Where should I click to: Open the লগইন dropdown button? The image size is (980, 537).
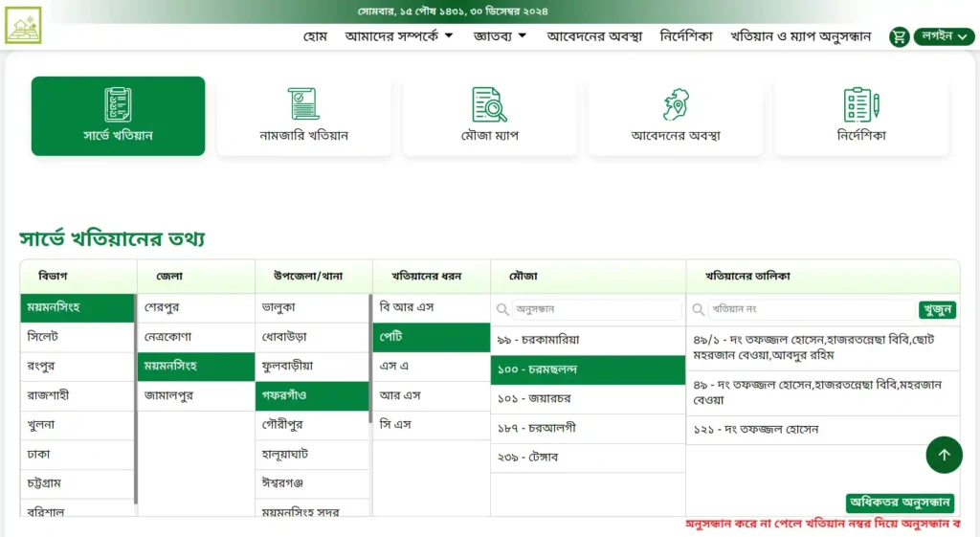[x=944, y=36]
